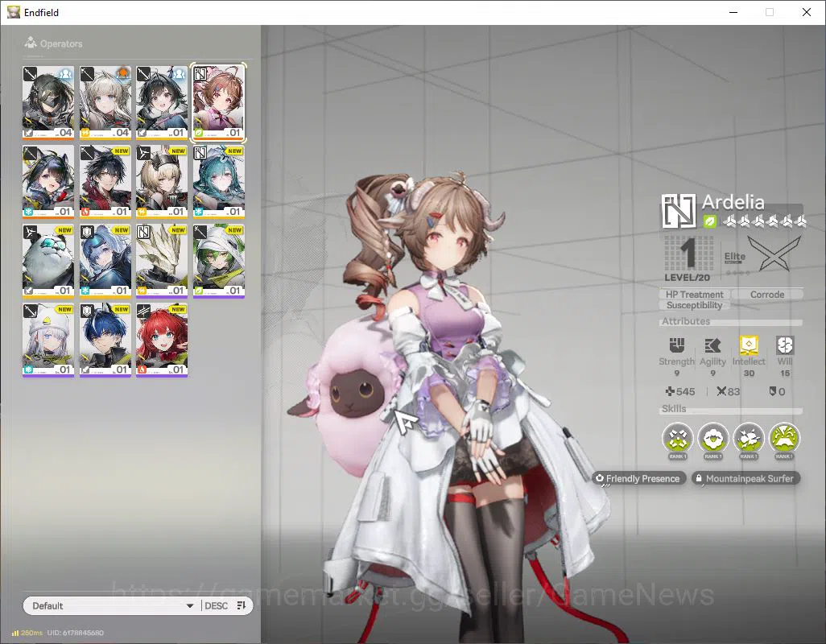This screenshot has height=644, width=826.
Task: Select the Susceptibility tag
Action: pos(694,305)
